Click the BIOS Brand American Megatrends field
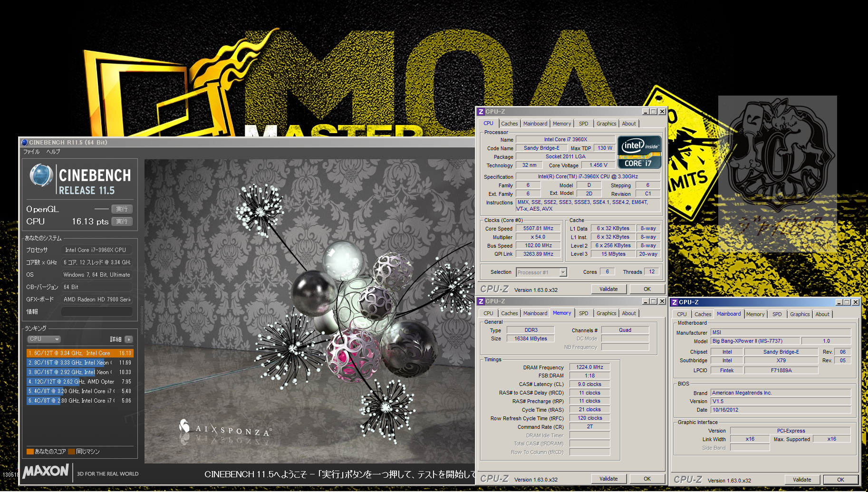Screen dimensions: 868x492 (x=781, y=393)
